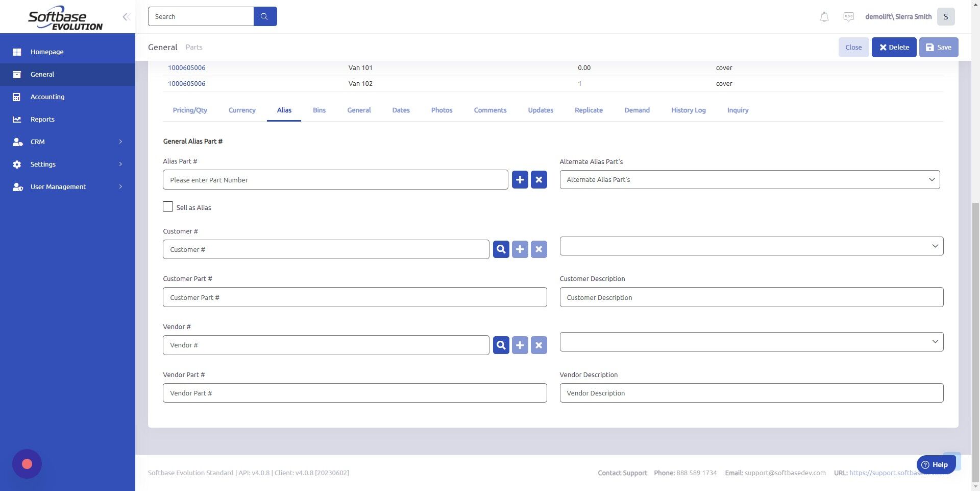The width and height of the screenshot is (980, 491).
Task: Switch to the Dates tab
Action: click(401, 110)
